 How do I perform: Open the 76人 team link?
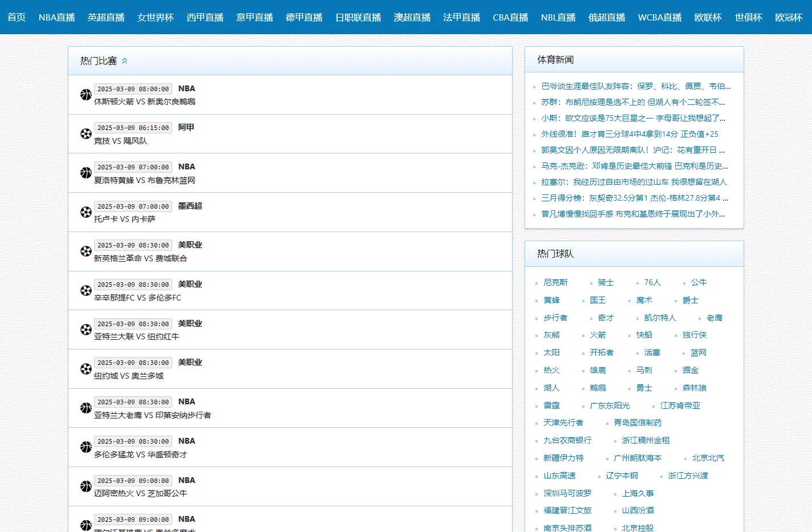(x=652, y=282)
